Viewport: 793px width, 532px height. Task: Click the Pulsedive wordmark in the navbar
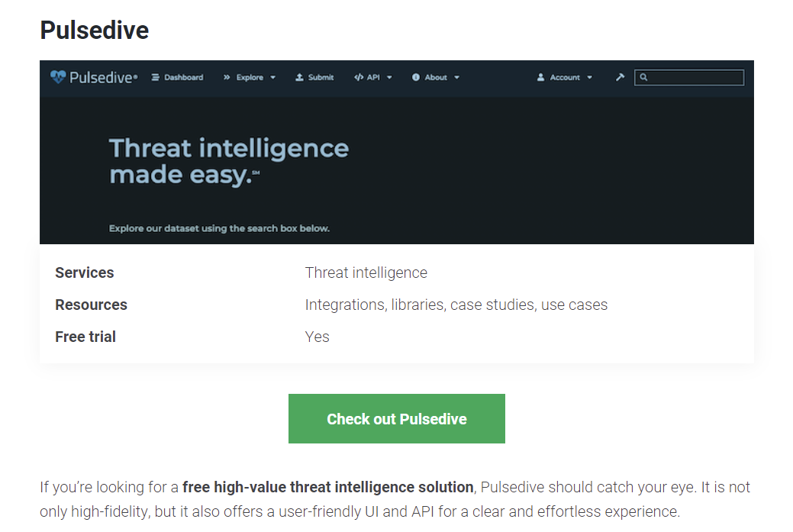coord(104,77)
